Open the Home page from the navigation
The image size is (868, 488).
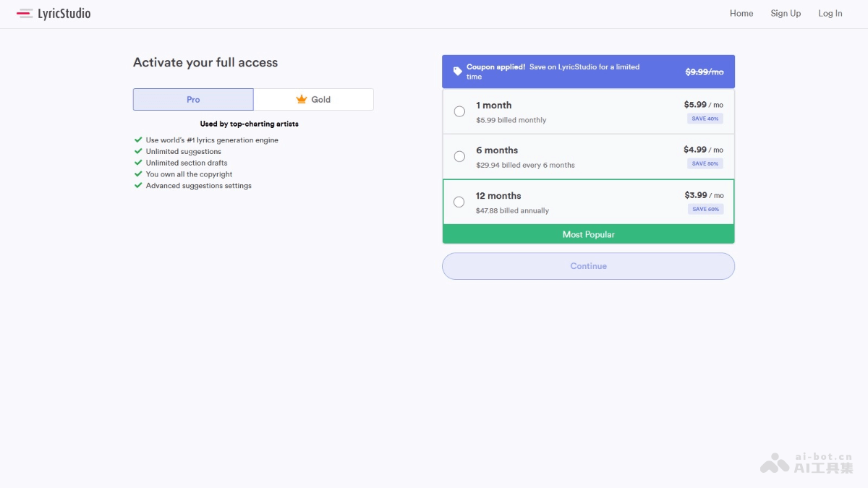tap(741, 14)
